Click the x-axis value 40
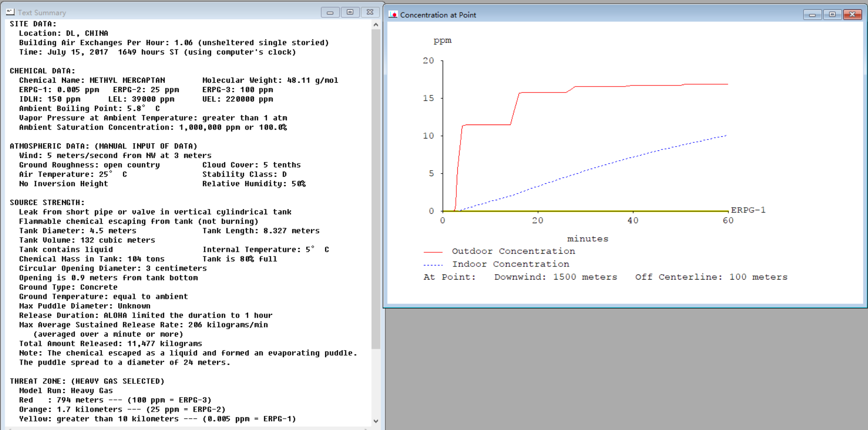868x430 pixels. [633, 220]
